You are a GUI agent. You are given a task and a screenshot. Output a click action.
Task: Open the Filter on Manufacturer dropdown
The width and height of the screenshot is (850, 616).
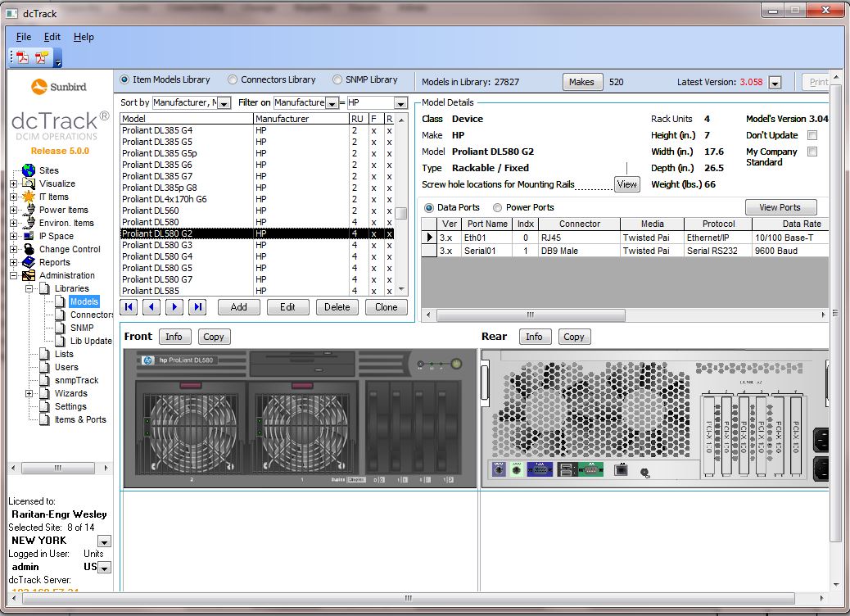tap(332, 103)
